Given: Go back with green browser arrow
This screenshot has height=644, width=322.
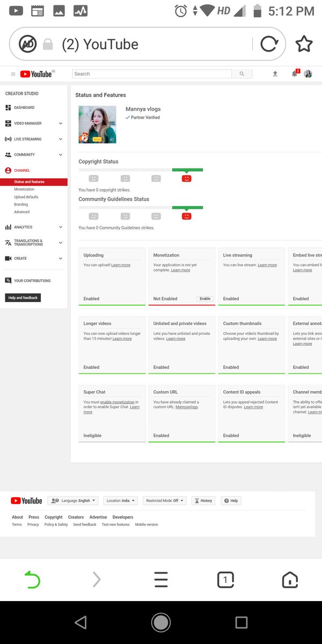Looking at the screenshot, I should tap(32, 580).
